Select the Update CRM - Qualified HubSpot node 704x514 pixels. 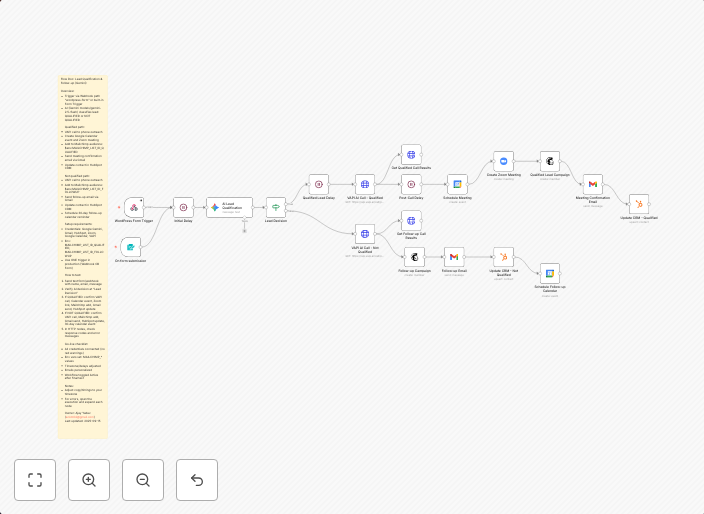point(639,204)
